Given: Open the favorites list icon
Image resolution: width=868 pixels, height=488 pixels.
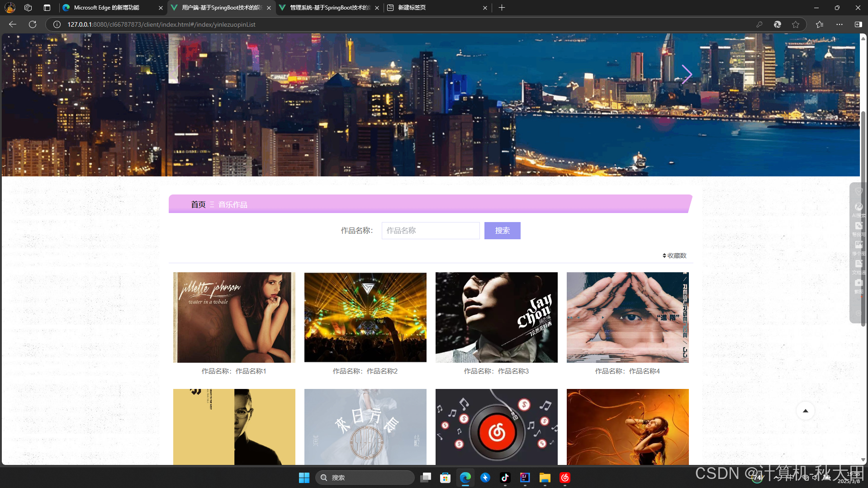Looking at the screenshot, I should (820, 24).
